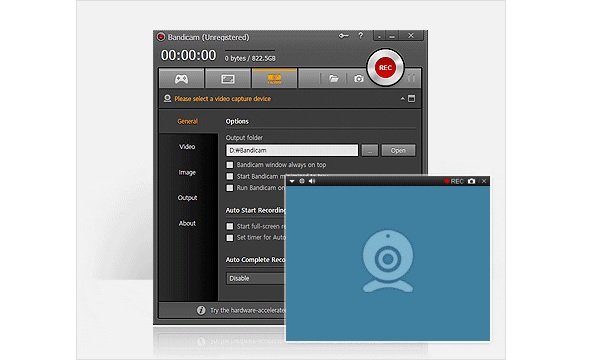
Task: Toggle Start Bandicam minimized checkbox
Action: pos(230,176)
